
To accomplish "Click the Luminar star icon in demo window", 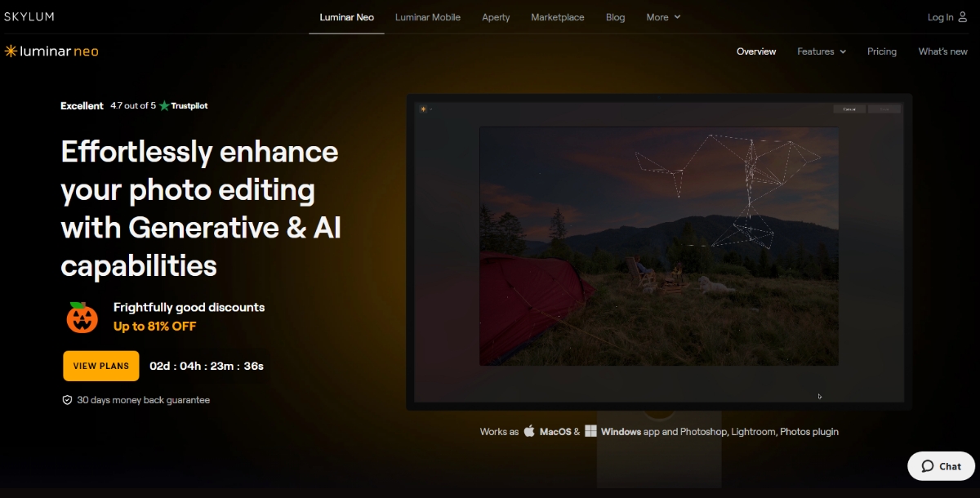I will pos(423,109).
